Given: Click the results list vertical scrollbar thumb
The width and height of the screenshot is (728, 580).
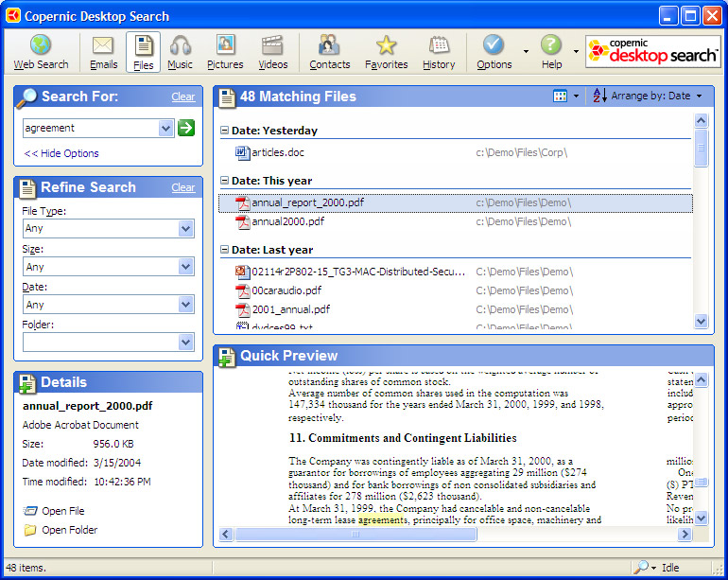Looking at the screenshot, I should pyautogui.click(x=701, y=148).
